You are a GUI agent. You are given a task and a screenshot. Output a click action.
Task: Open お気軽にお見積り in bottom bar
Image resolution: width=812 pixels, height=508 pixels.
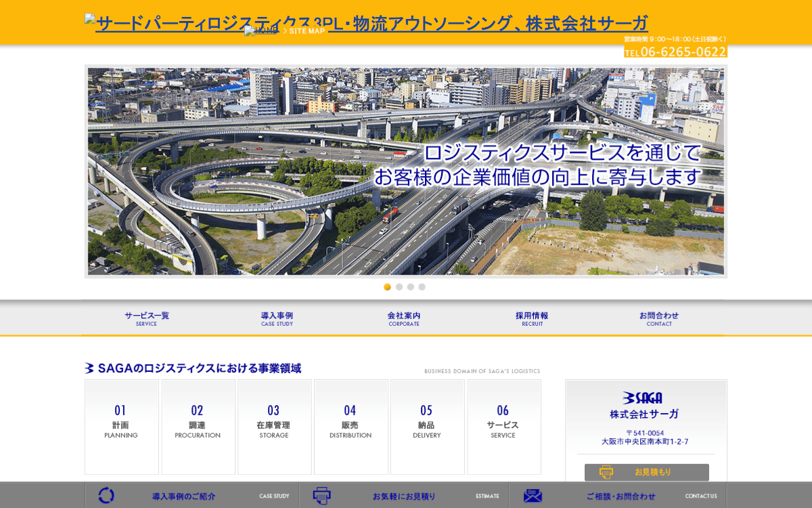(x=405, y=495)
